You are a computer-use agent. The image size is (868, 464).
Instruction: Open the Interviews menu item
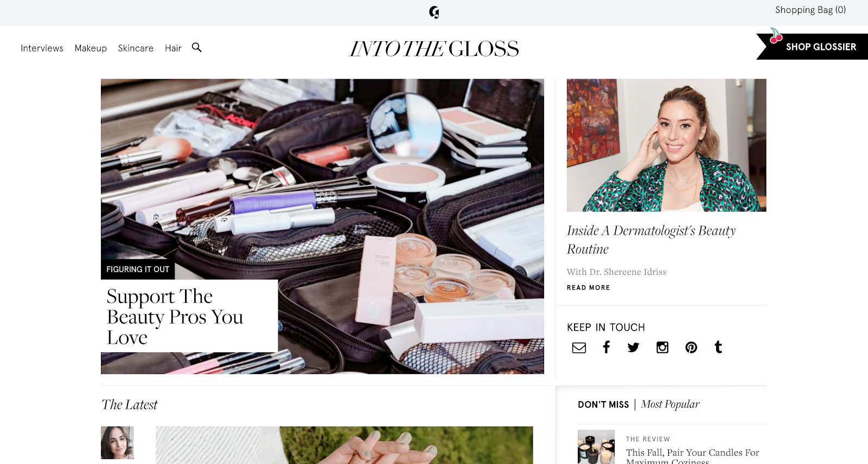42,48
